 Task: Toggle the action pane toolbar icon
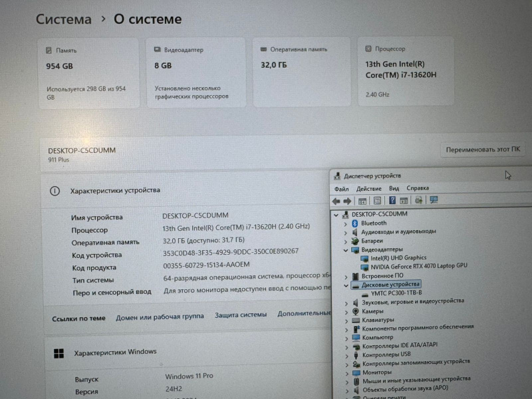click(404, 201)
